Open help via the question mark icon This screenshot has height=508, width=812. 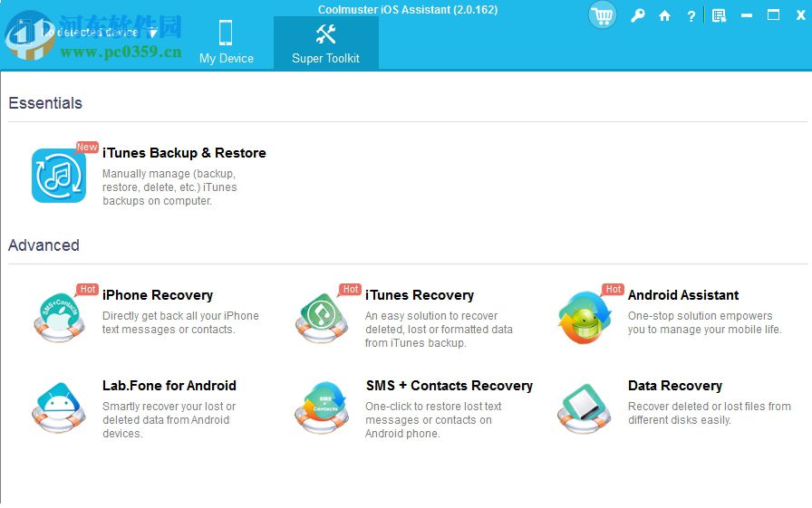pos(691,16)
